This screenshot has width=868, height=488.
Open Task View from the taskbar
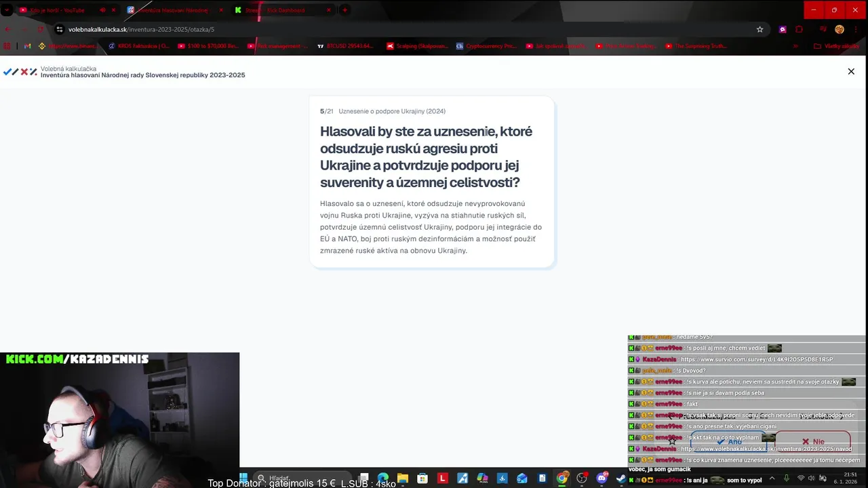(x=364, y=478)
